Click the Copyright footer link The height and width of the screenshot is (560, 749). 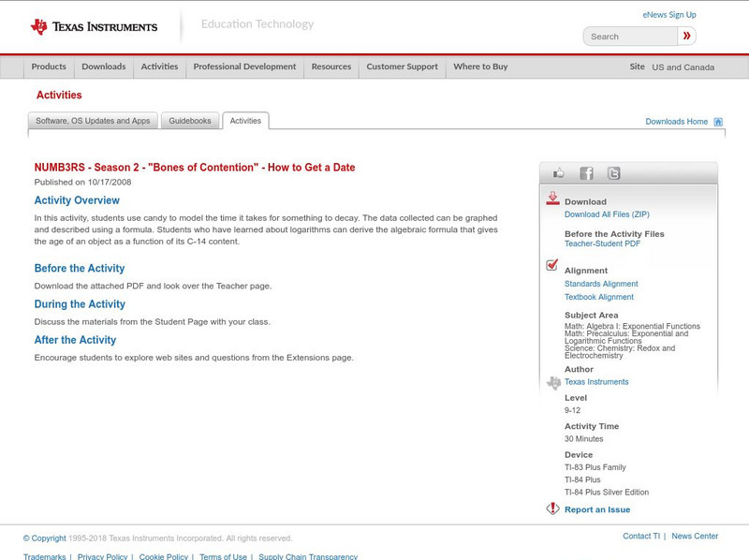click(44, 538)
